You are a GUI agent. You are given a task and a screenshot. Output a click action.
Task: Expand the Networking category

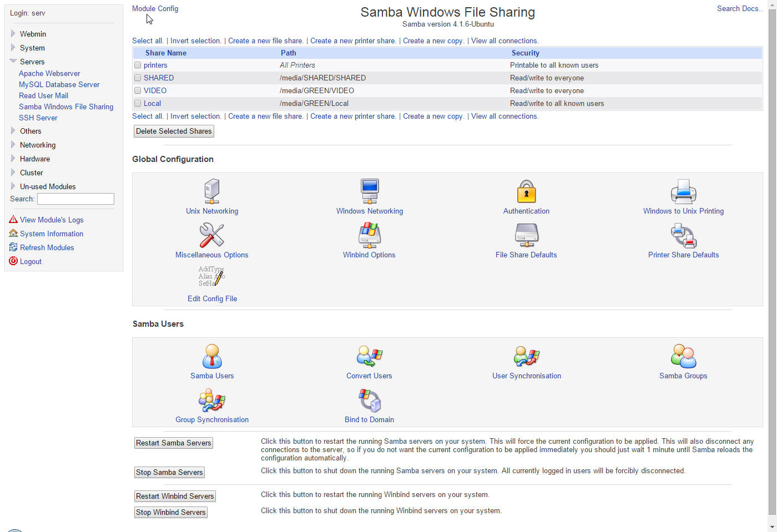click(x=13, y=145)
